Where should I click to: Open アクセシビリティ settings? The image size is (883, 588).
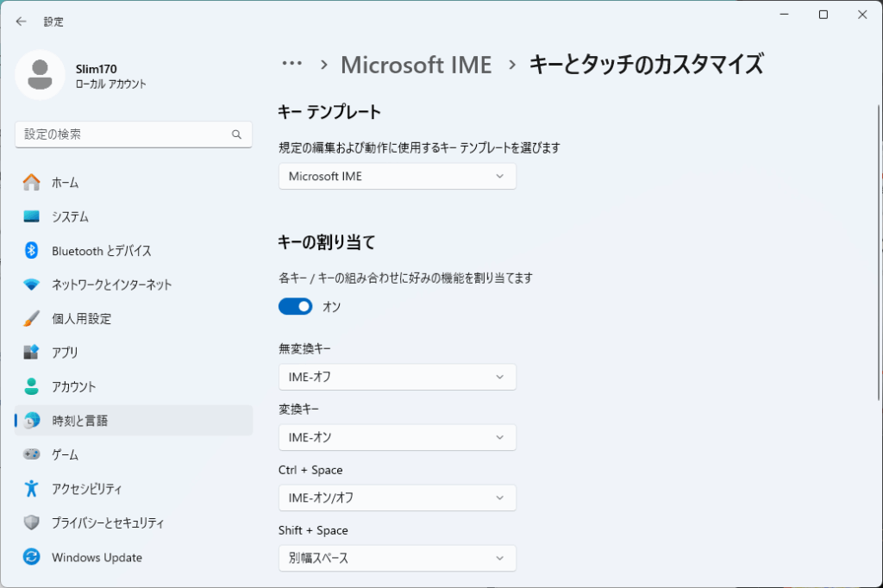click(x=134, y=488)
